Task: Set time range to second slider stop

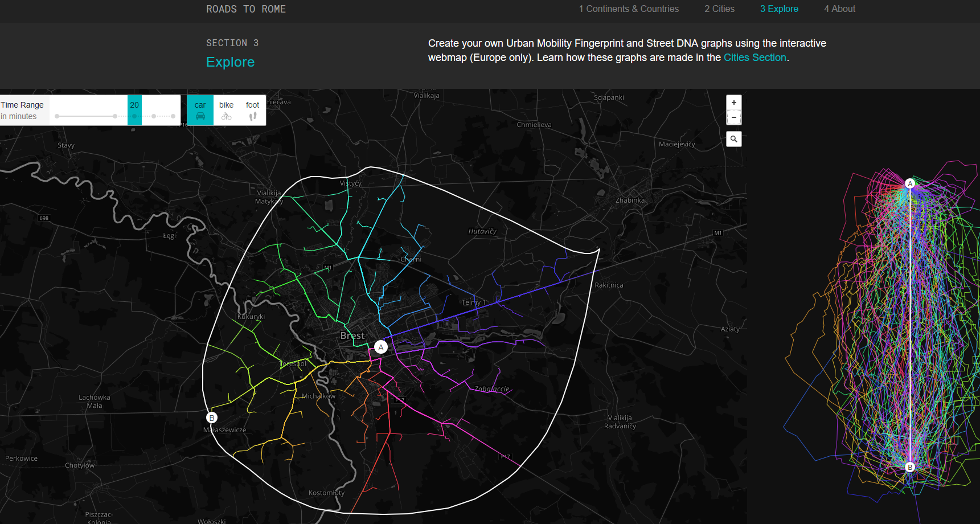Action: click(x=115, y=116)
